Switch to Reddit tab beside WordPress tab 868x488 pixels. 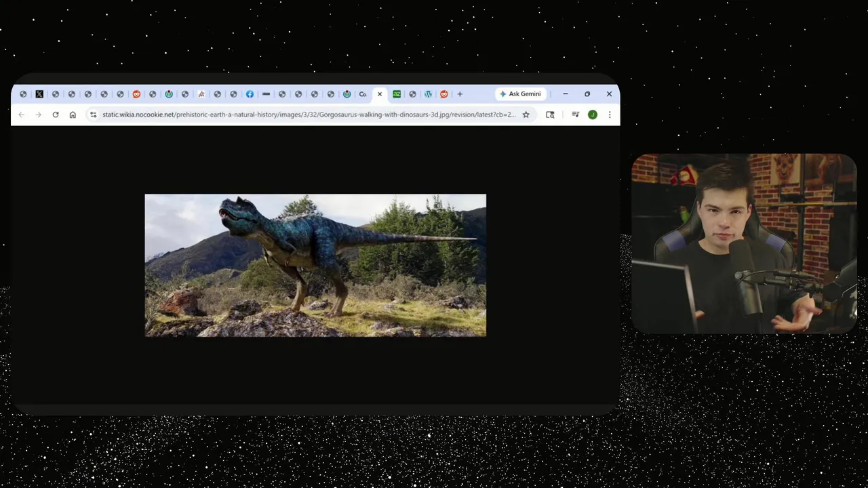444,94
